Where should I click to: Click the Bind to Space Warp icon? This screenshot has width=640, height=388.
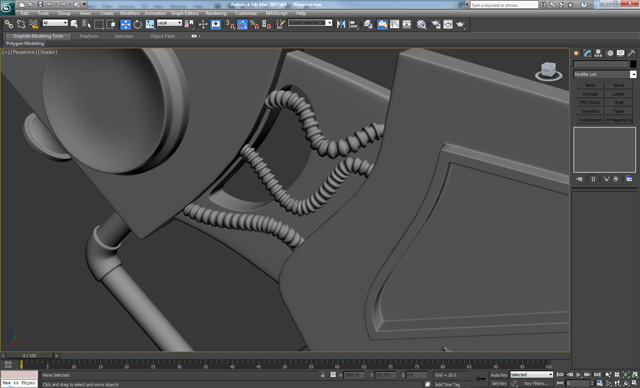(x=33, y=24)
